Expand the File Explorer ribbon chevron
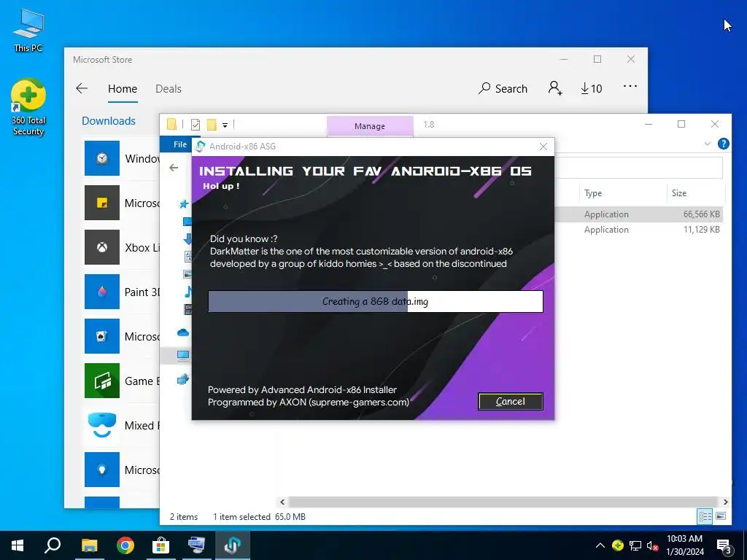This screenshot has height=560, width=747. pyautogui.click(x=708, y=144)
